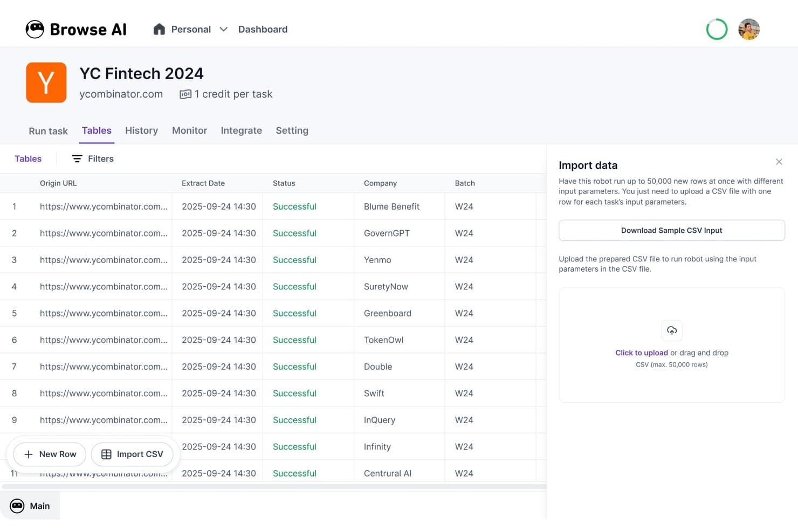Click Download Sample CSV Input button
Viewport: 798px width, 532px height.
[671, 230]
